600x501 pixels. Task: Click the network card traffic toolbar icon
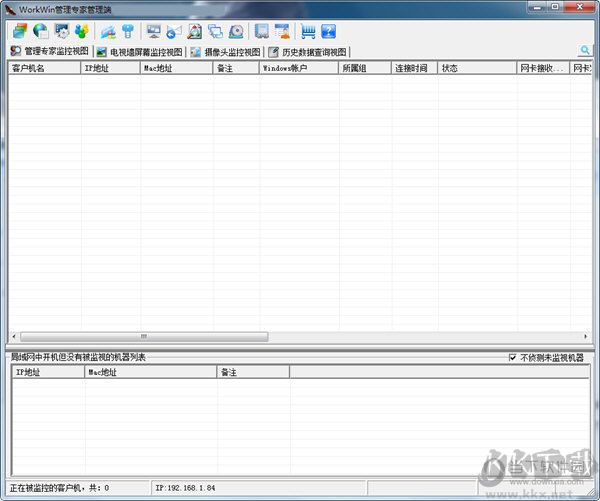108,31
